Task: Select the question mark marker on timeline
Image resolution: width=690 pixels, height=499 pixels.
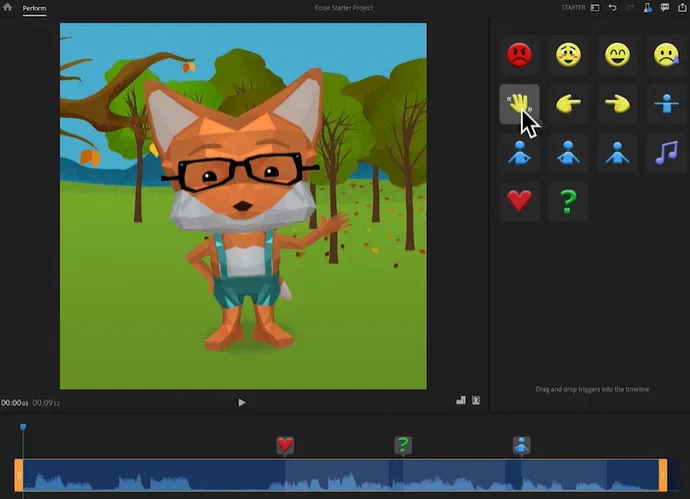Action: pyautogui.click(x=403, y=446)
